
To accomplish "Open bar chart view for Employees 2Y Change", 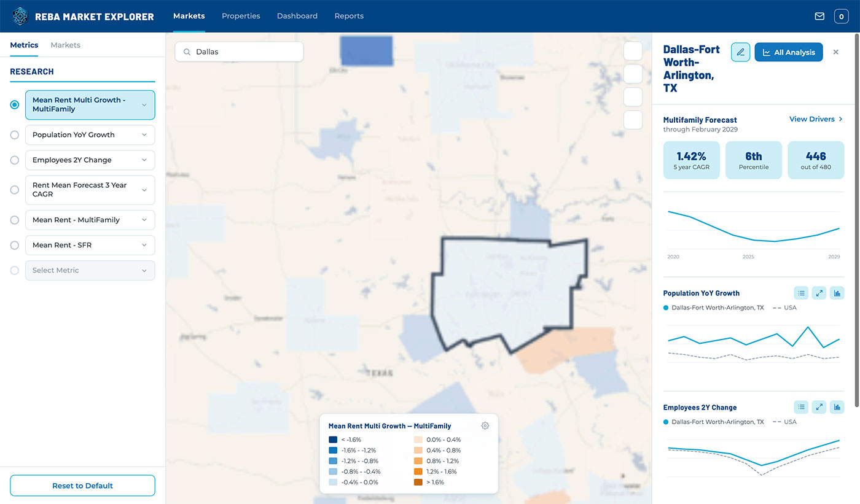I will click(837, 407).
